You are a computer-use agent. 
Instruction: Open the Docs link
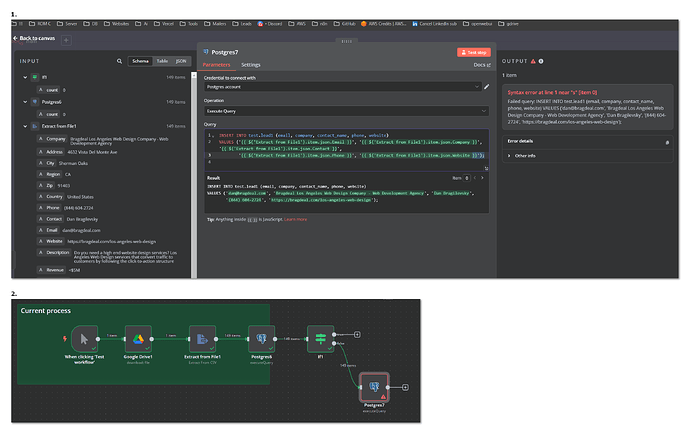[x=482, y=65]
